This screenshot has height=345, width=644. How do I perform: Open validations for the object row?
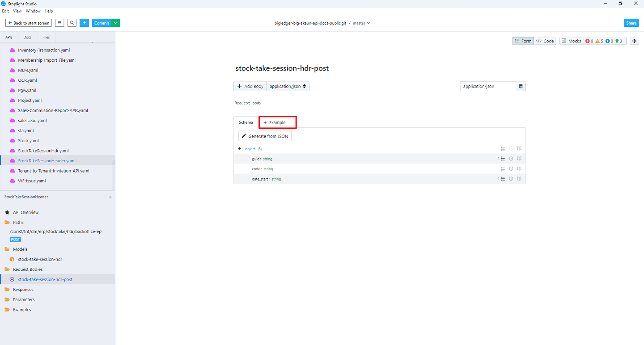tap(503, 149)
